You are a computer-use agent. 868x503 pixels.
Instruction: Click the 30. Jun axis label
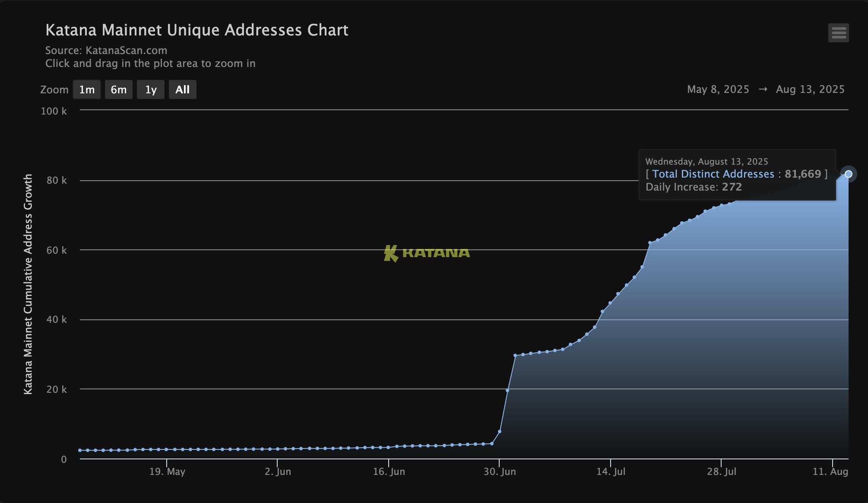tap(500, 471)
